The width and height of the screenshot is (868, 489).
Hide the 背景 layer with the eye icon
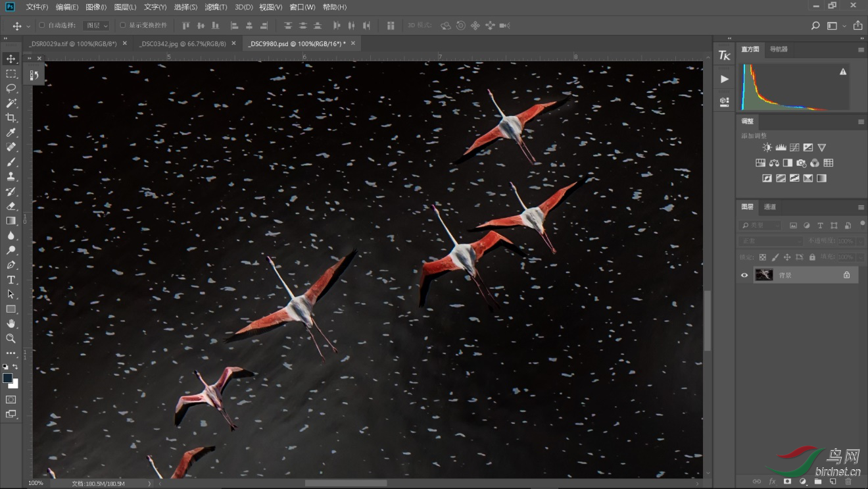click(x=744, y=275)
